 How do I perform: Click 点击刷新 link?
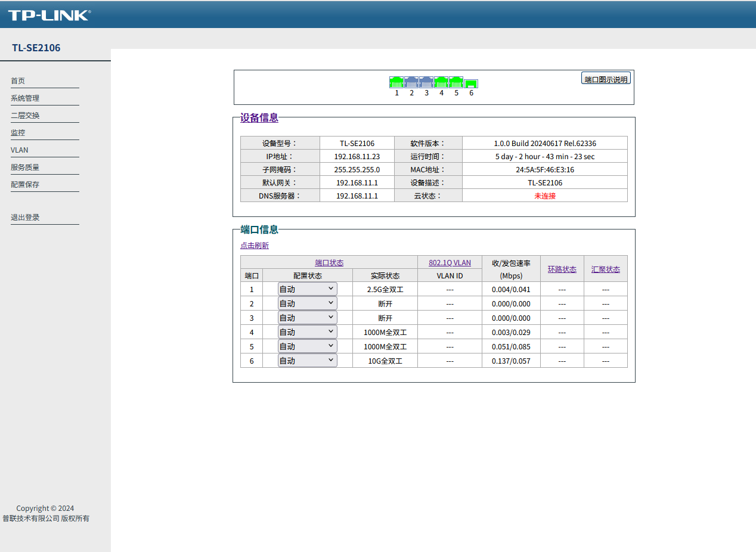tap(255, 245)
